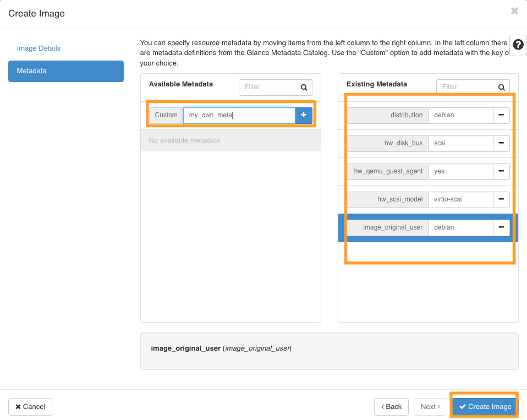Screen dimensions: 527x420
Task: Click the plus button to add custom metadata
Action: [304, 115]
